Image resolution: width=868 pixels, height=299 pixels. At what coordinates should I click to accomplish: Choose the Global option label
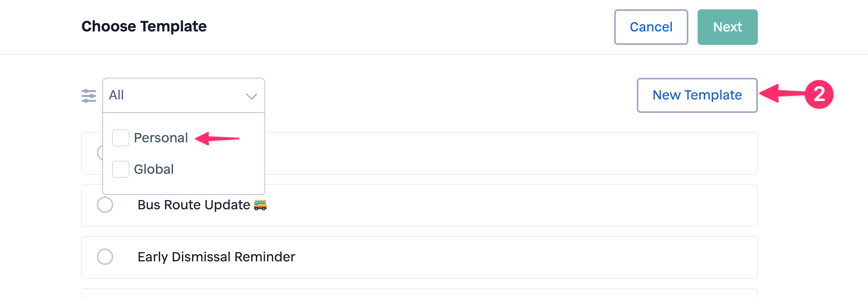153,170
